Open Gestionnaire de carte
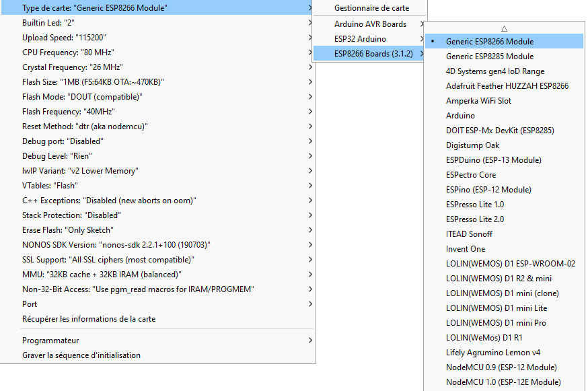Screen dimensions: 588x391 370,8
